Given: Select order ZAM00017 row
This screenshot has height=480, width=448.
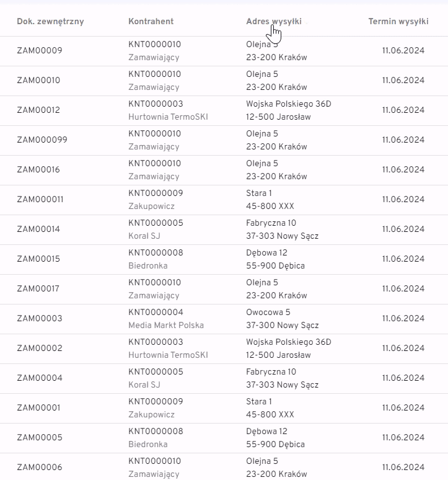Looking at the screenshot, I should (x=38, y=289).
